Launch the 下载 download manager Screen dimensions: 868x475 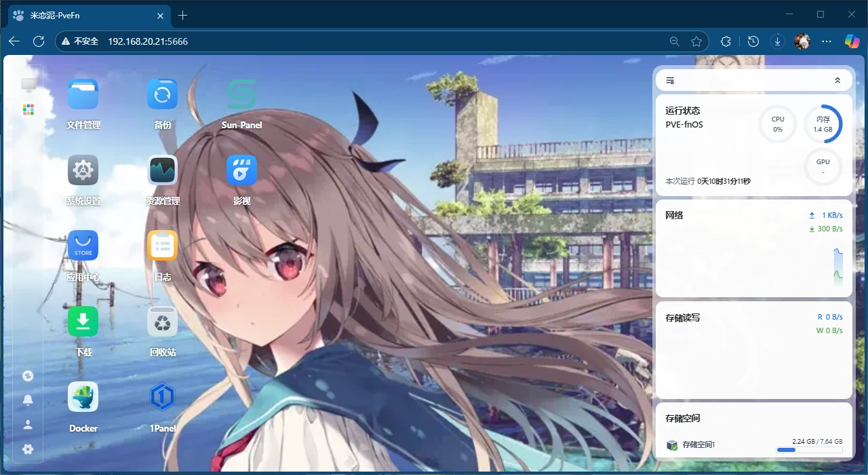(83, 322)
